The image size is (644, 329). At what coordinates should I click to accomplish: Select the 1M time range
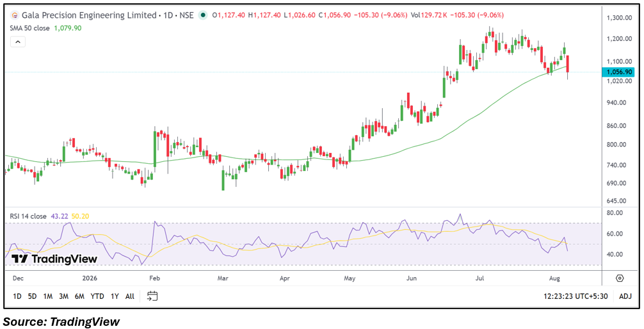(47, 296)
